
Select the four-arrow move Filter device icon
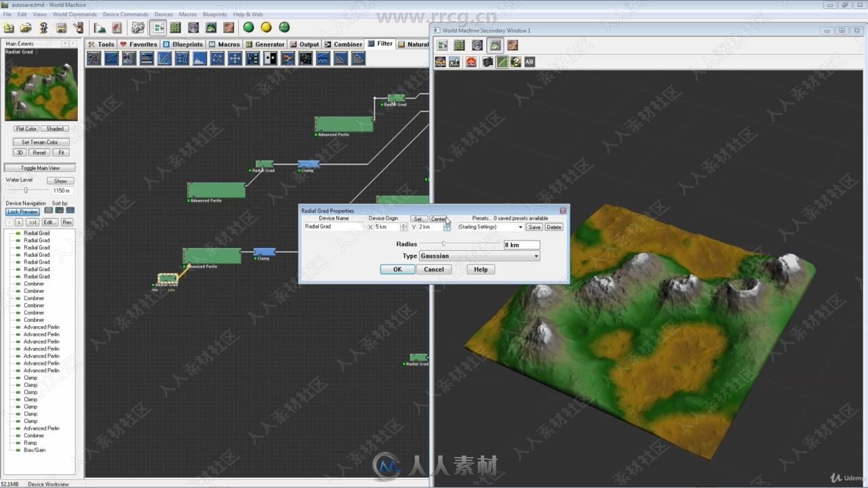coord(235,59)
